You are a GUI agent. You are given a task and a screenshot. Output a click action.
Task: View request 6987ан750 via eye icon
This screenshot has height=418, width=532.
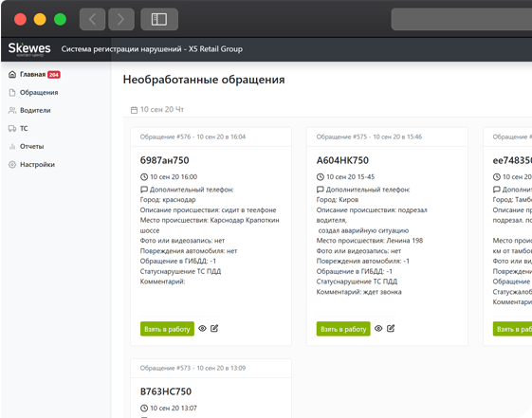202,329
